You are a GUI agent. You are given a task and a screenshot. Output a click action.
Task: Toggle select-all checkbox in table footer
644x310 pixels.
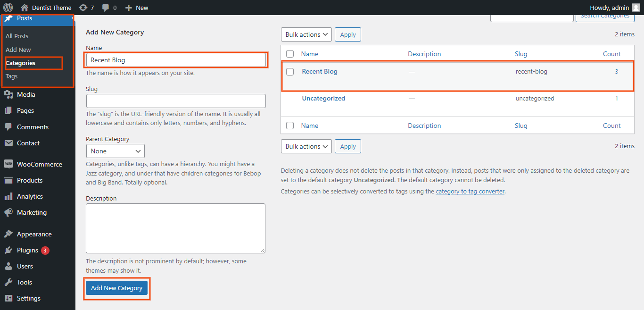pyautogui.click(x=290, y=126)
